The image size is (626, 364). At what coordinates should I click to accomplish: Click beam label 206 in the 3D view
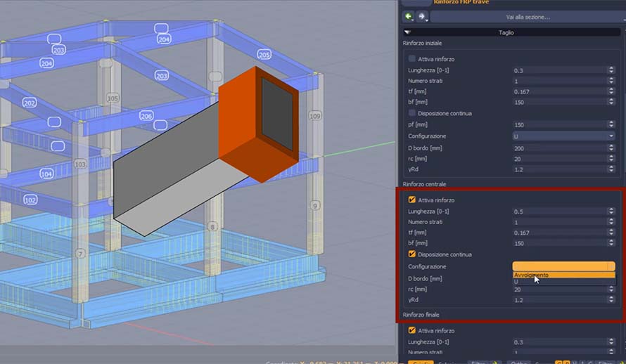click(146, 116)
